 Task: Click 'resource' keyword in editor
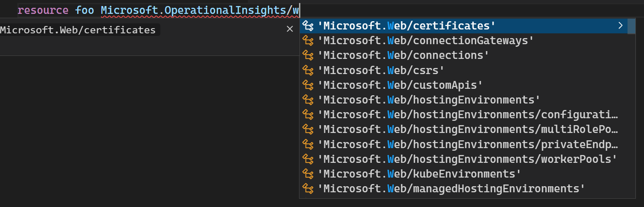point(43,10)
